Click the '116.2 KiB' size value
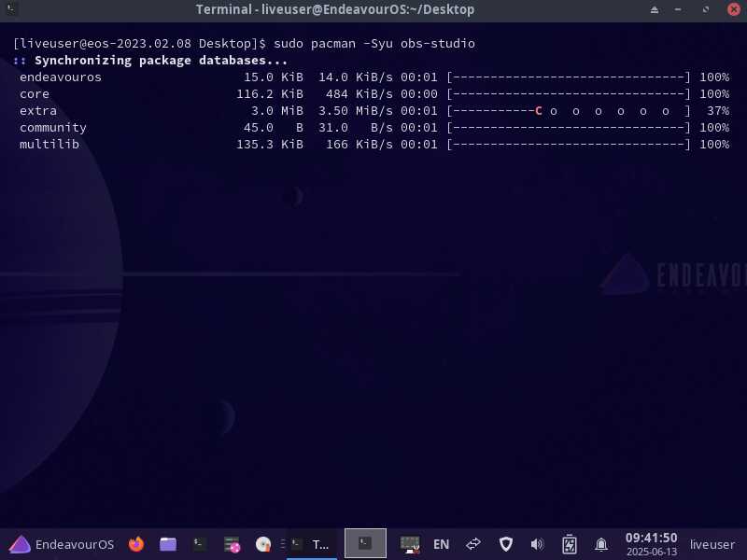The image size is (747, 560). click(270, 94)
